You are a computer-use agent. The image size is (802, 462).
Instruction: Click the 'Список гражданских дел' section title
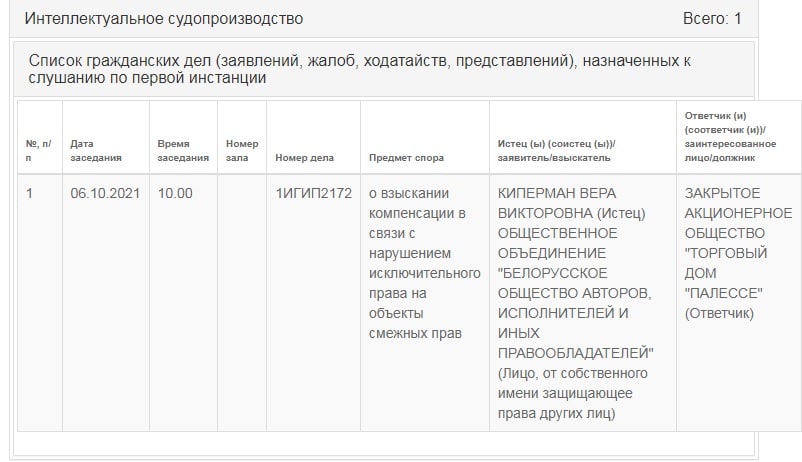point(360,69)
